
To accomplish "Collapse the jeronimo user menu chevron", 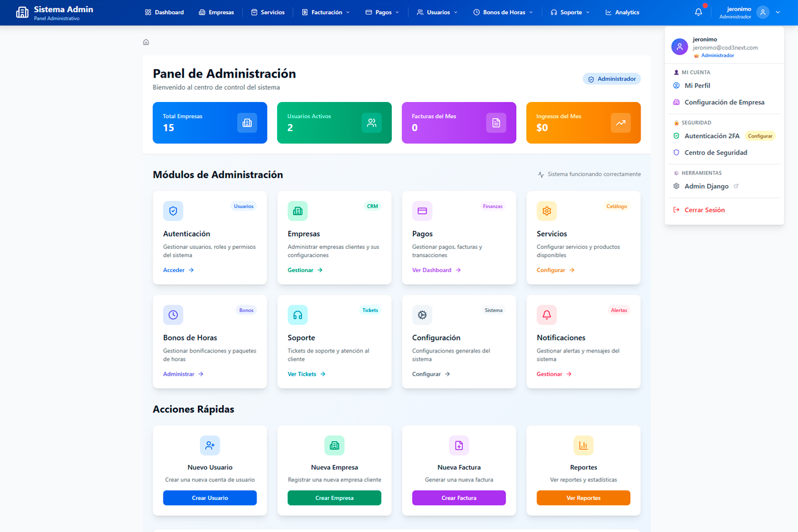I will click(778, 12).
